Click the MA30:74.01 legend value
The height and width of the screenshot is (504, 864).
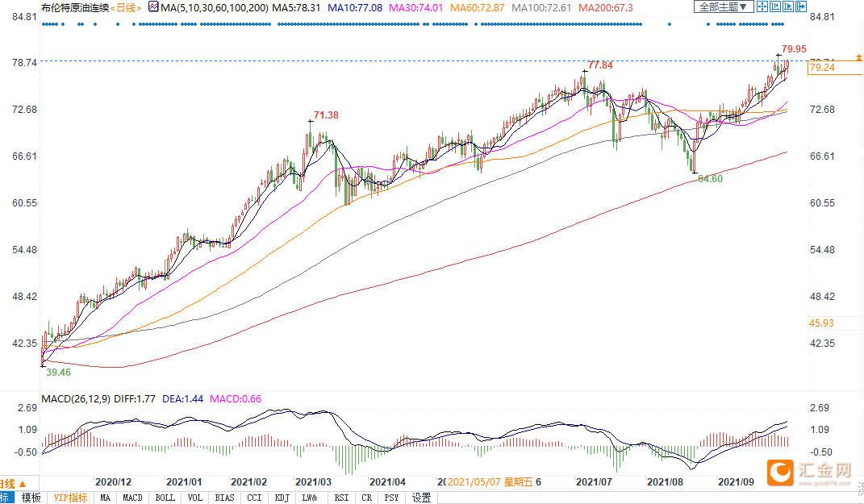[x=416, y=8]
